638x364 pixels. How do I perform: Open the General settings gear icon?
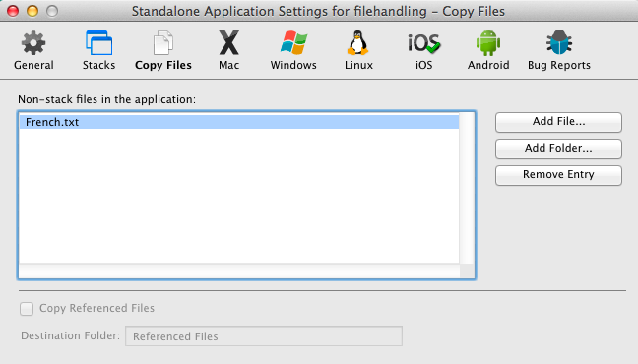33,42
